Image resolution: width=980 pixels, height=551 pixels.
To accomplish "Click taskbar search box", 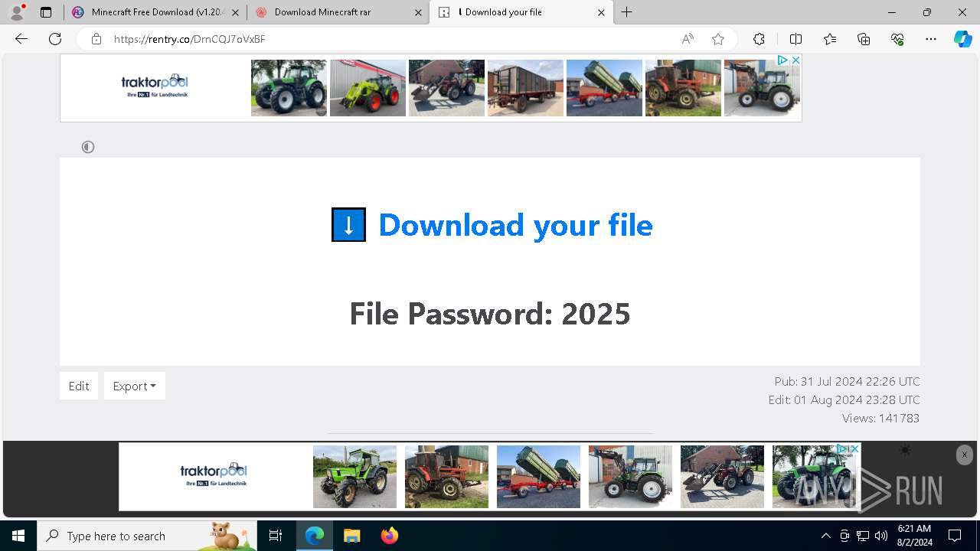I will [147, 536].
